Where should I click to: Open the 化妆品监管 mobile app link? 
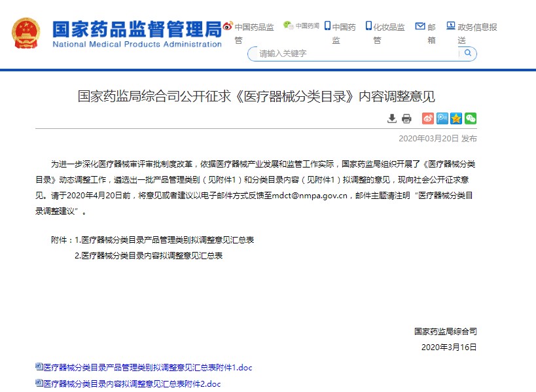385,33
